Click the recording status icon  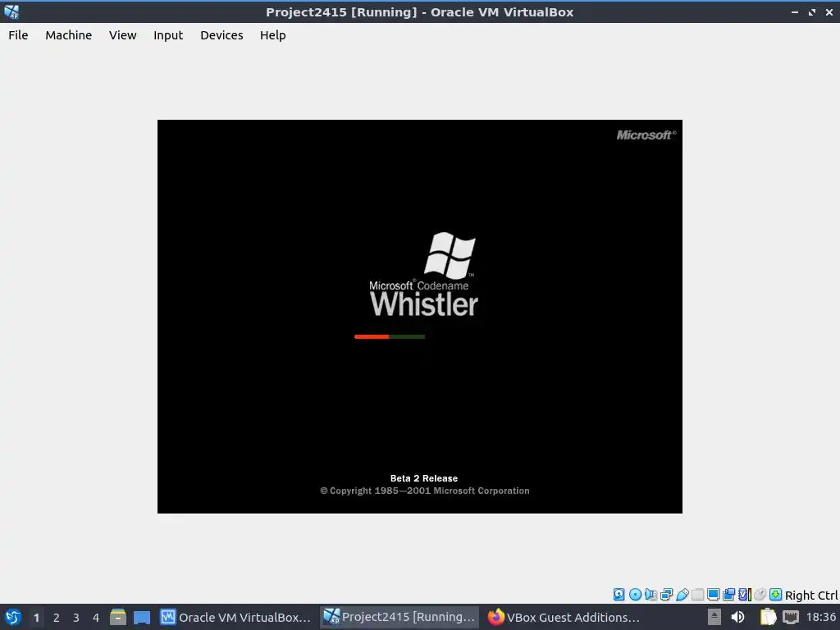point(728,594)
